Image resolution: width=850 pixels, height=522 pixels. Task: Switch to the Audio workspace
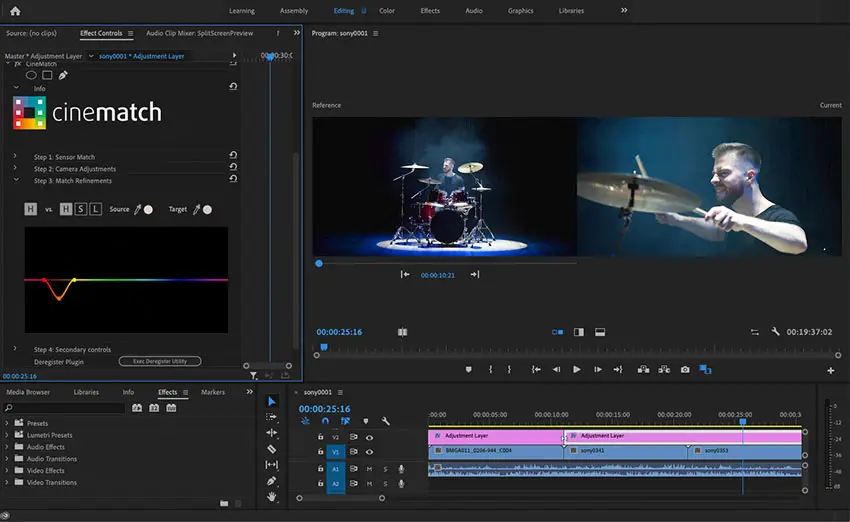(x=474, y=11)
